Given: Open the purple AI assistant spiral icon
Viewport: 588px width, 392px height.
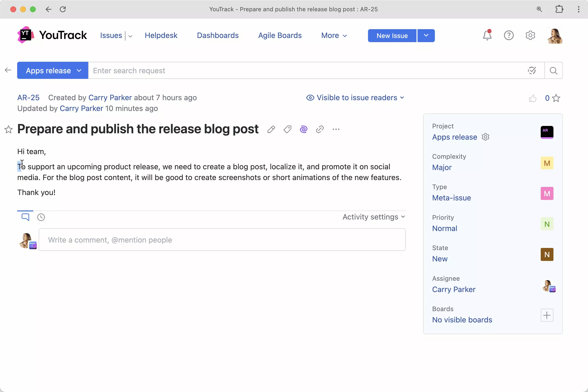Looking at the screenshot, I should coord(304,129).
